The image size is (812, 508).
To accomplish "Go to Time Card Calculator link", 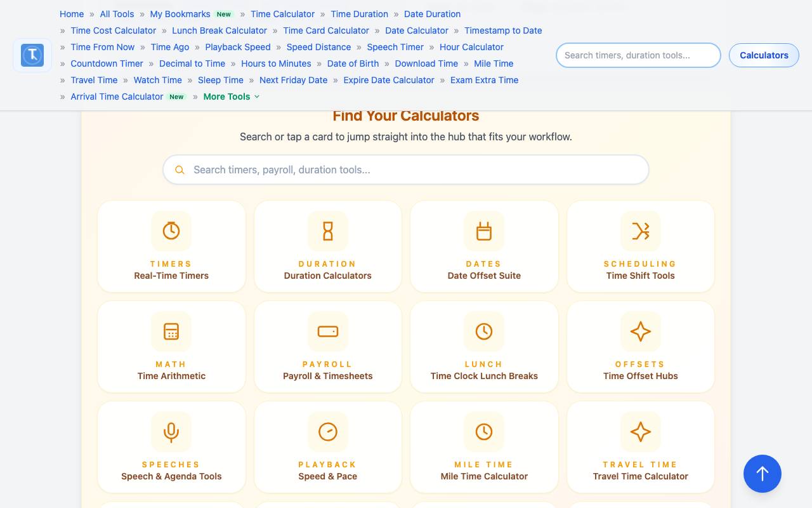I will tap(326, 30).
